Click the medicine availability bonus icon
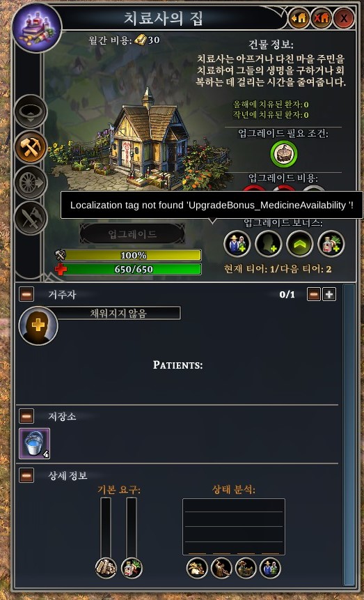 pos(331,244)
